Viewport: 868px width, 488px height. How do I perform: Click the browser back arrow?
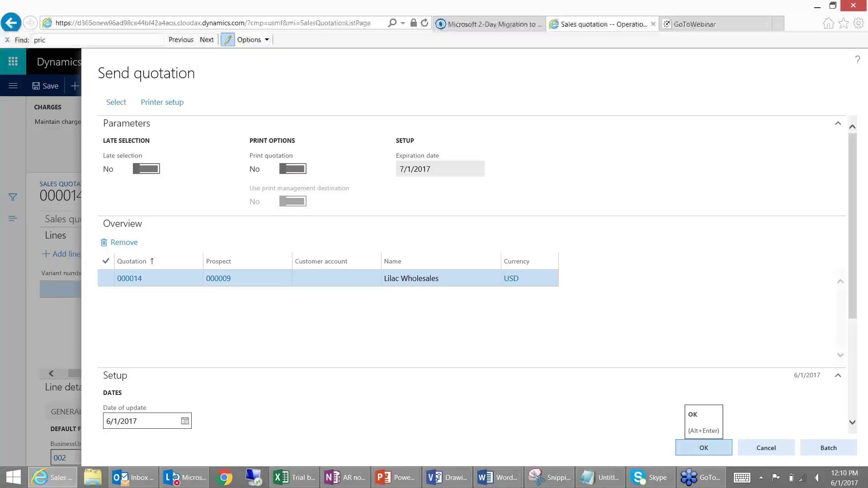tap(10, 22)
